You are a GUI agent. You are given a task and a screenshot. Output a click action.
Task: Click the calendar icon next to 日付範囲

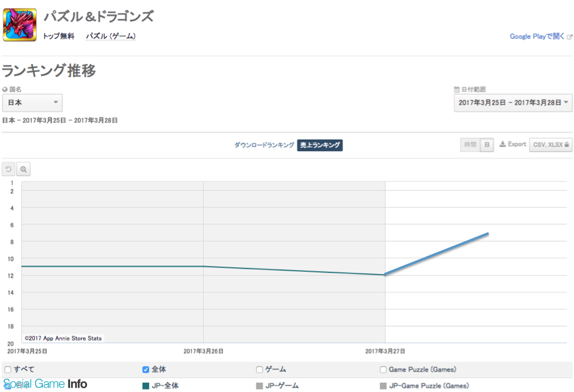(x=457, y=89)
